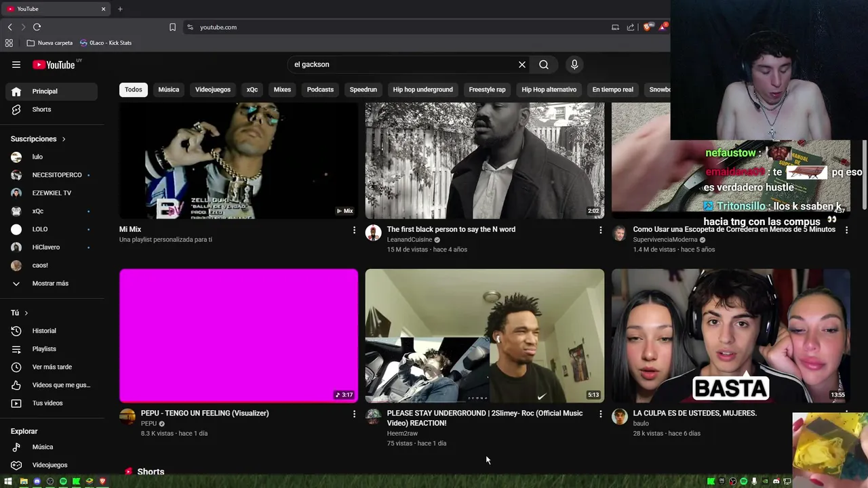This screenshot has width=868, height=488.
Task: Select the En tiempo real chip
Action: click(x=613, y=89)
